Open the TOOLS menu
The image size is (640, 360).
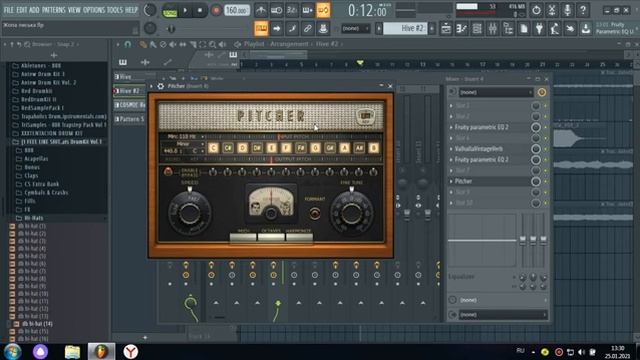(x=114, y=10)
